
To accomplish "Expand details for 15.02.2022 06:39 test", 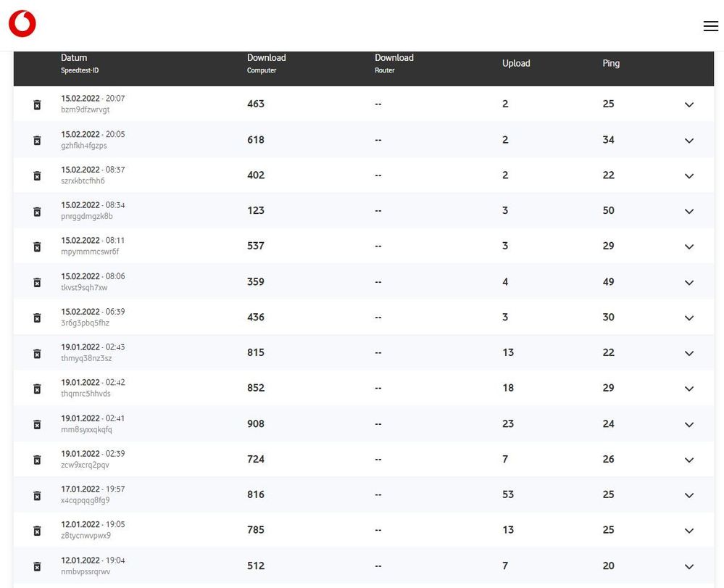I will [x=689, y=318].
